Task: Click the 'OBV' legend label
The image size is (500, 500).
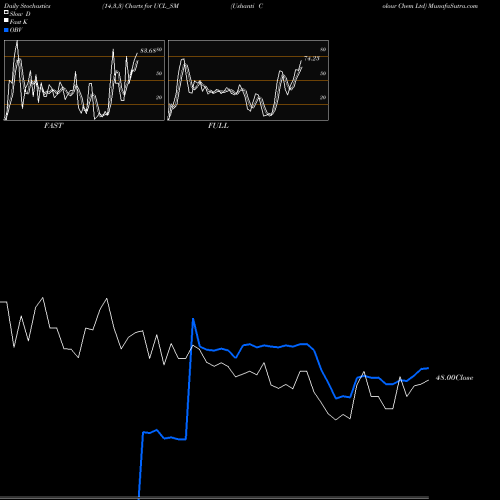Action: click(x=16, y=30)
